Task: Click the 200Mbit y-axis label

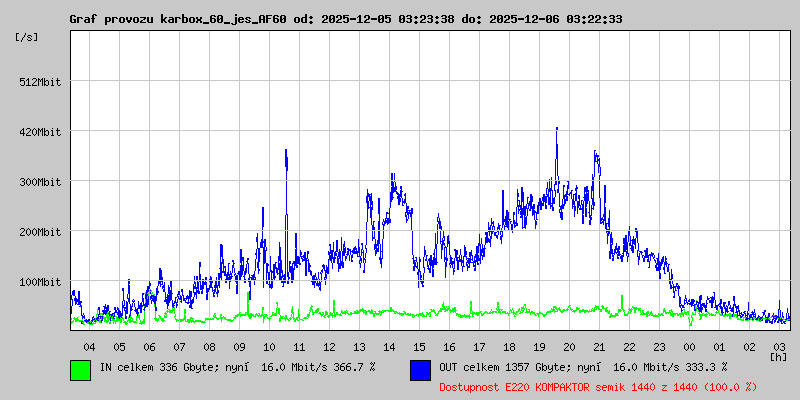Action: pyautogui.click(x=40, y=232)
